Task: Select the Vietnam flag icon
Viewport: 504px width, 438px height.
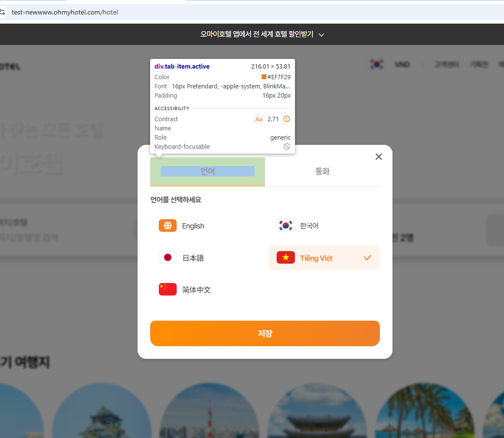Action: click(285, 257)
